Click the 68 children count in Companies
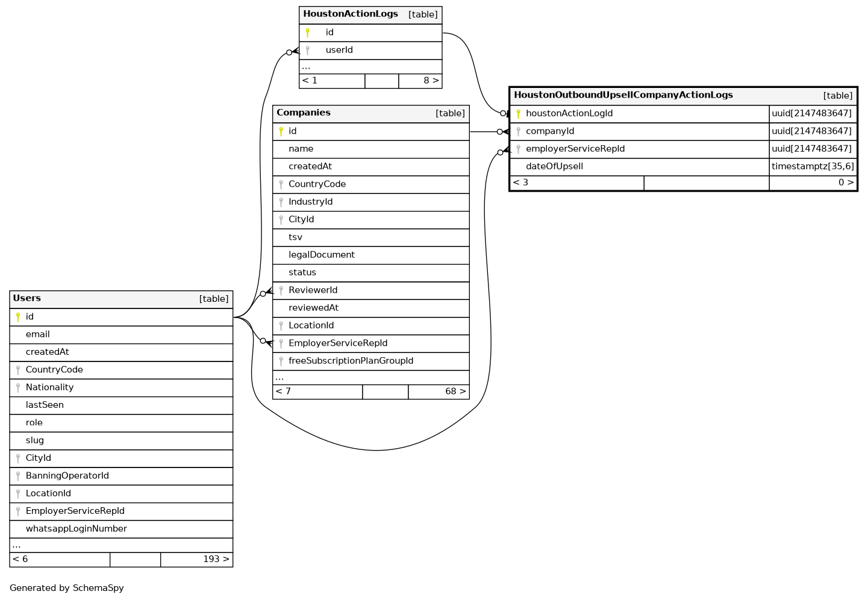868x600 pixels. coord(455,392)
